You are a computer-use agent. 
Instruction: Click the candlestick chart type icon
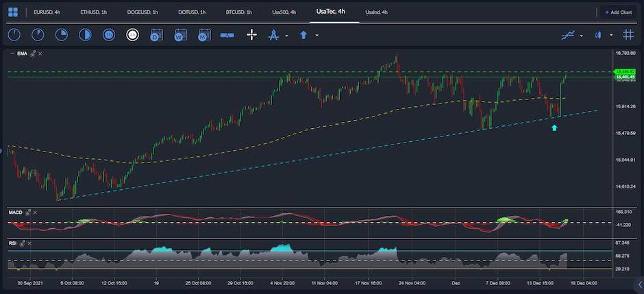597,36
